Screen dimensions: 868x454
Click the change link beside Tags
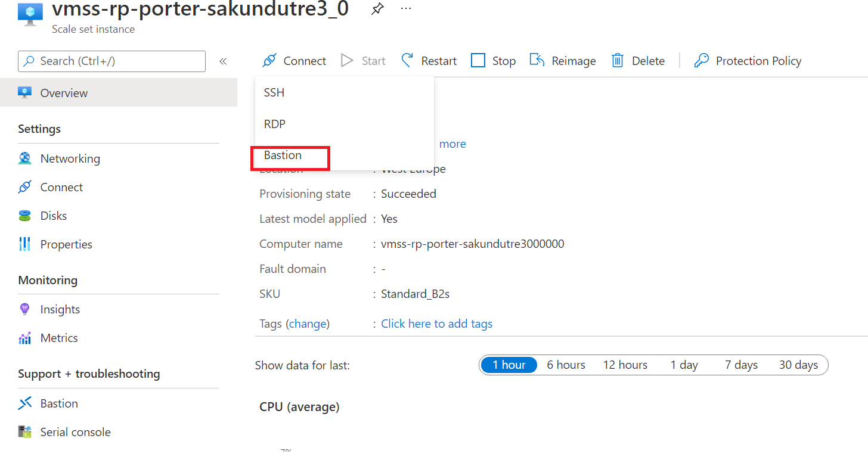[308, 324]
